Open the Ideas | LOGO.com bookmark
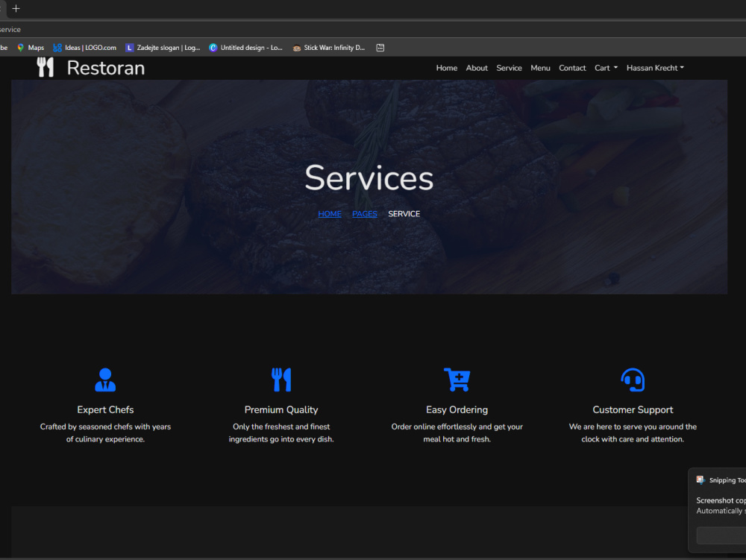 tap(85, 48)
